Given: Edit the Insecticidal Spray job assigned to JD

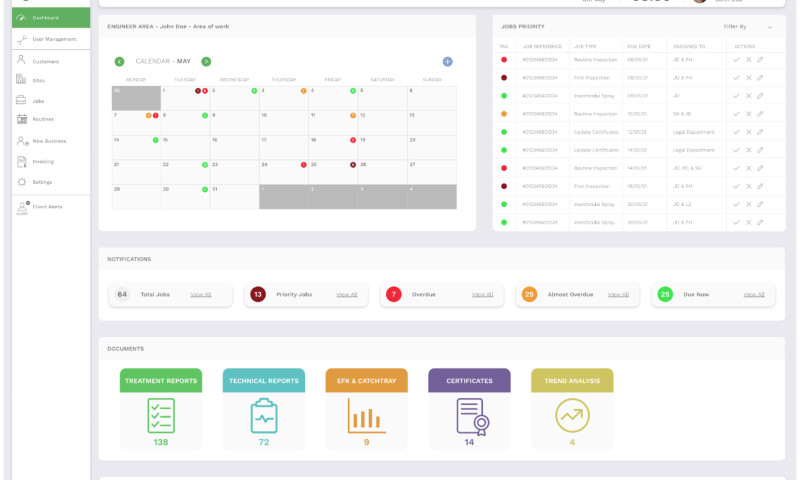Looking at the screenshot, I should pos(760,96).
